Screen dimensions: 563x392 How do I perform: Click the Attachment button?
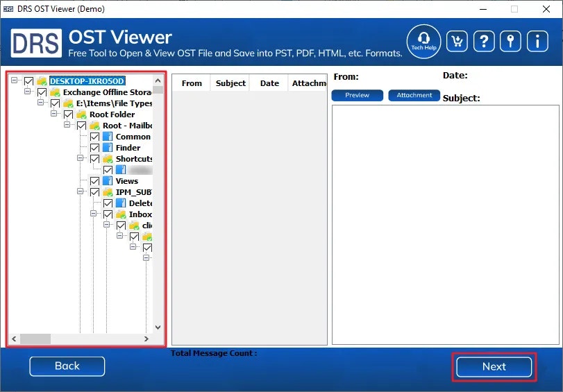[x=414, y=95]
